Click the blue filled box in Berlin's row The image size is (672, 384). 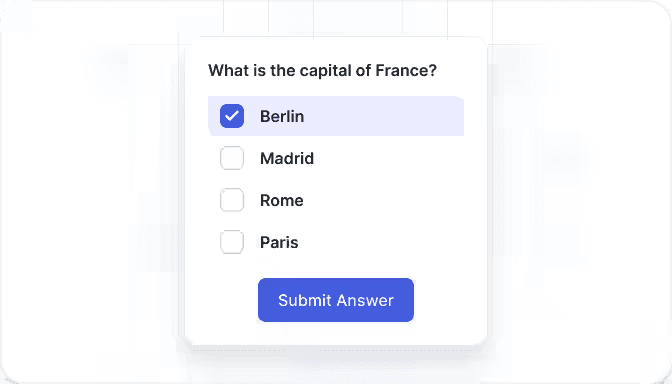click(x=232, y=116)
